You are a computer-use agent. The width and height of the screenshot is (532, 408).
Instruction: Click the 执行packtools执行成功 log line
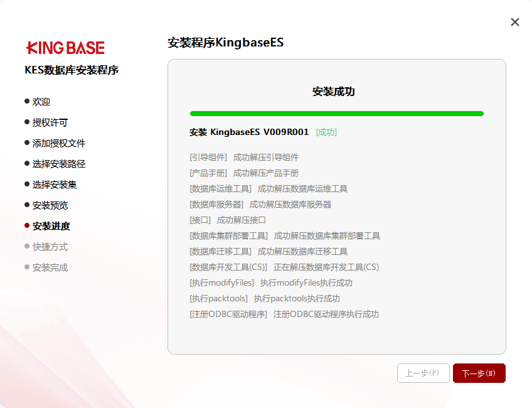pyautogui.click(x=297, y=298)
